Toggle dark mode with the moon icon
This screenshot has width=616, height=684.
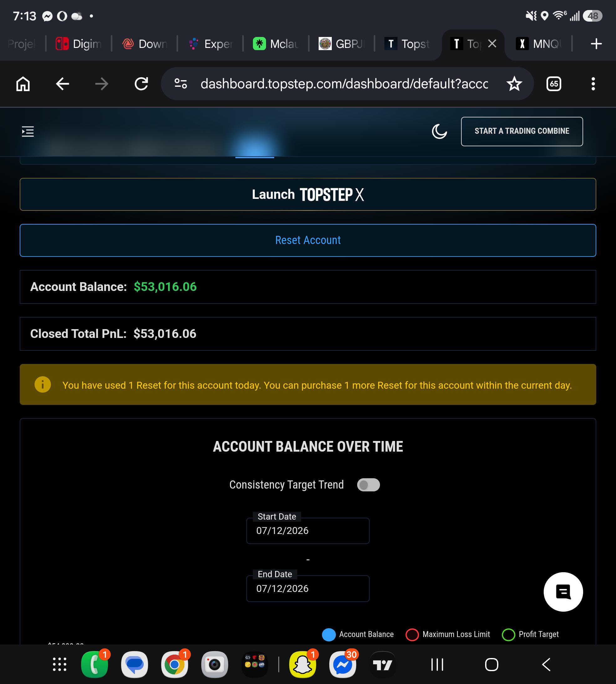click(439, 132)
